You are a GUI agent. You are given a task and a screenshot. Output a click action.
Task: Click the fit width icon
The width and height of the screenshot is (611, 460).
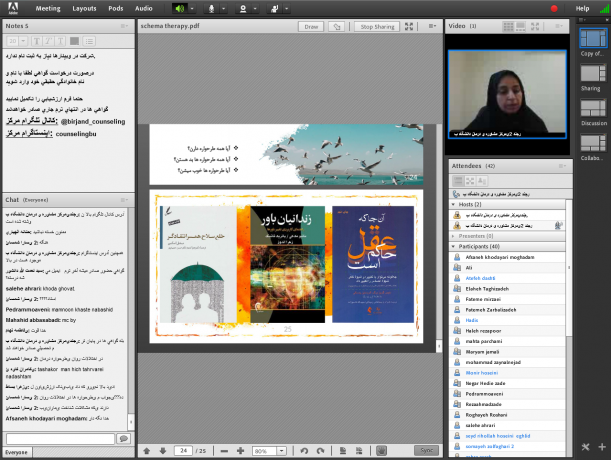click(359, 451)
